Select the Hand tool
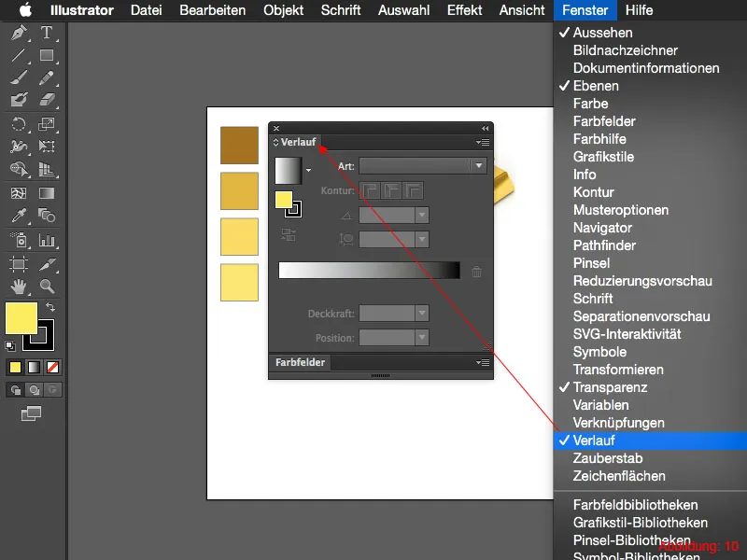 coord(19,287)
